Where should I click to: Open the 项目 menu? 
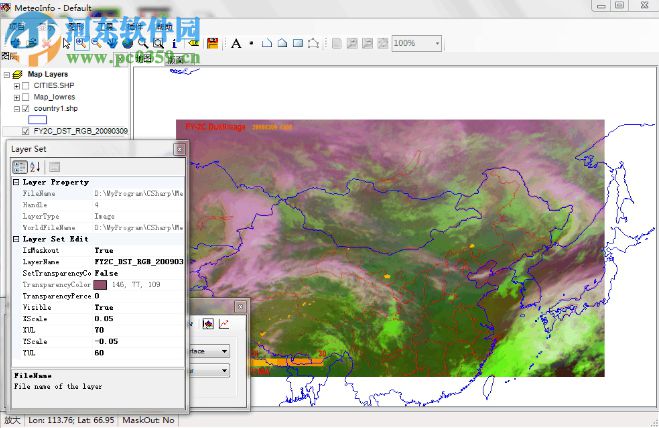tap(17, 26)
